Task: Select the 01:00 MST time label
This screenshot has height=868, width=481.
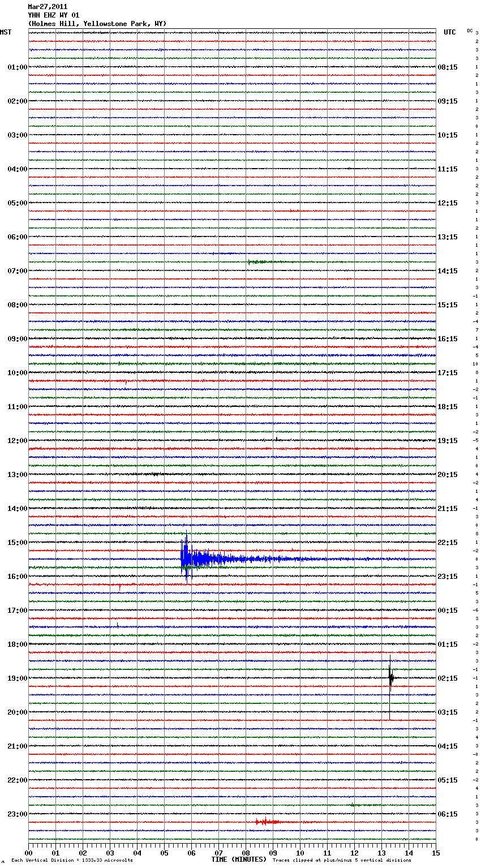Action: click(x=18, y=67)
